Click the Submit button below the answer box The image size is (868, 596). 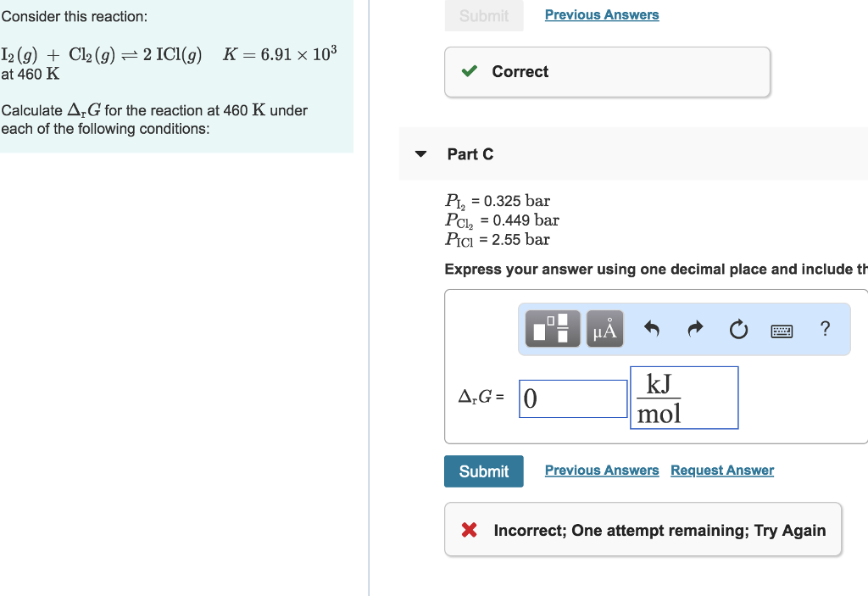pos(483,471)
